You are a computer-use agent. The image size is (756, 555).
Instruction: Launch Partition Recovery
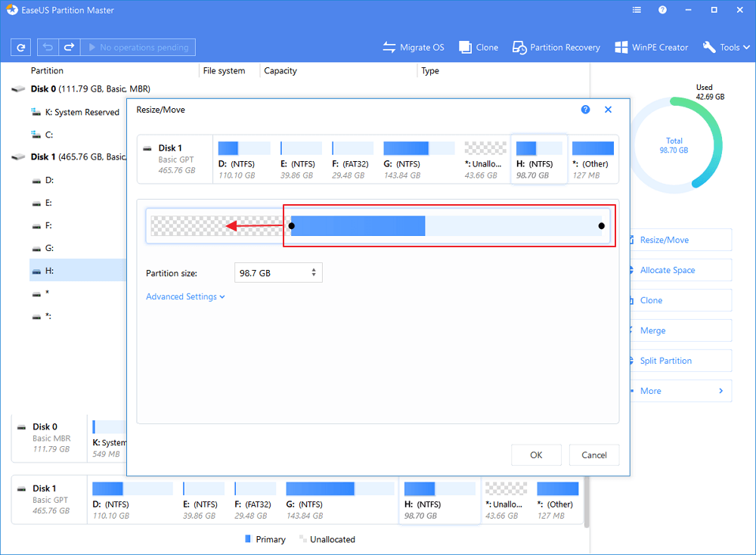(x=556, y=47)
